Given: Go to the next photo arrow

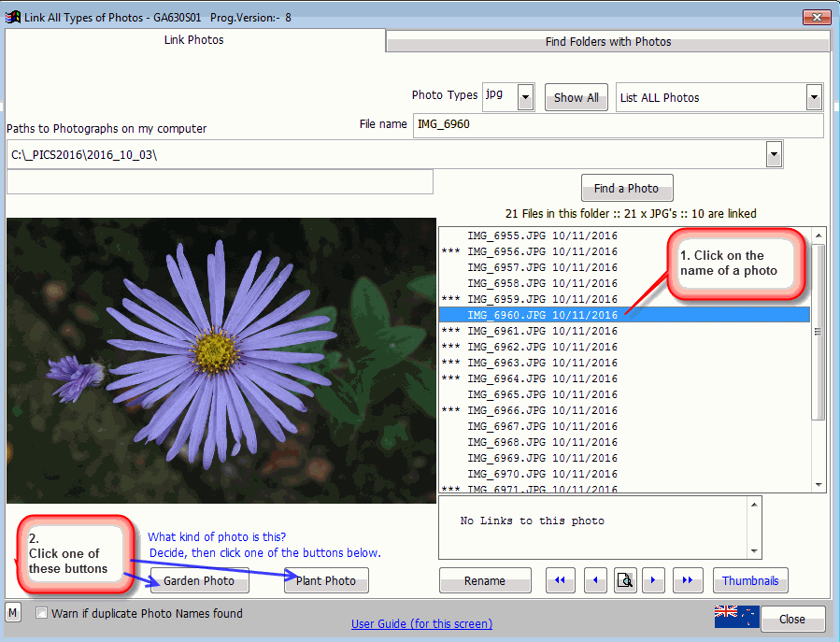Looking at the screenshot, I should [653, 580].
